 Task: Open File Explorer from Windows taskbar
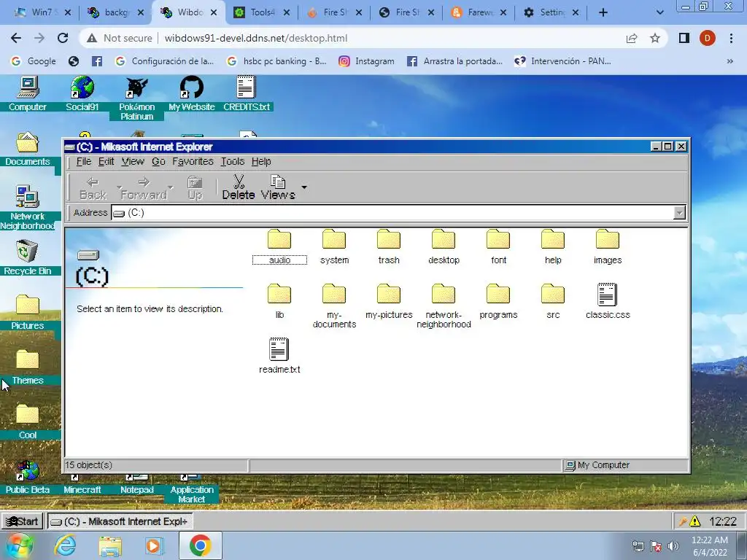pyautogui.click(x=111, y=545)
